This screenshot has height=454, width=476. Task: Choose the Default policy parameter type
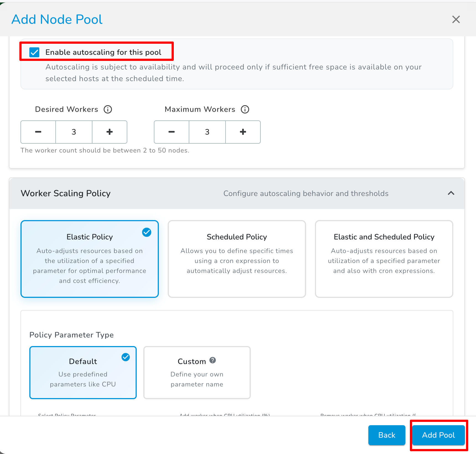83,372
